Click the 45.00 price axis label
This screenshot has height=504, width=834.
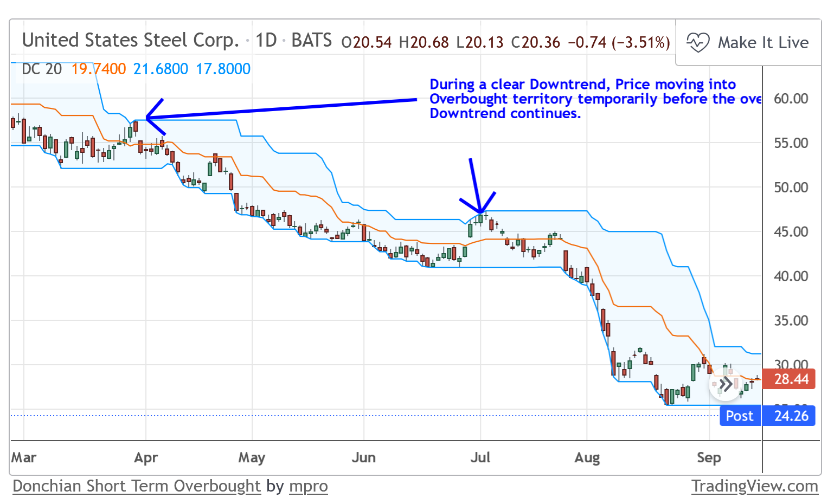point(791,232)
